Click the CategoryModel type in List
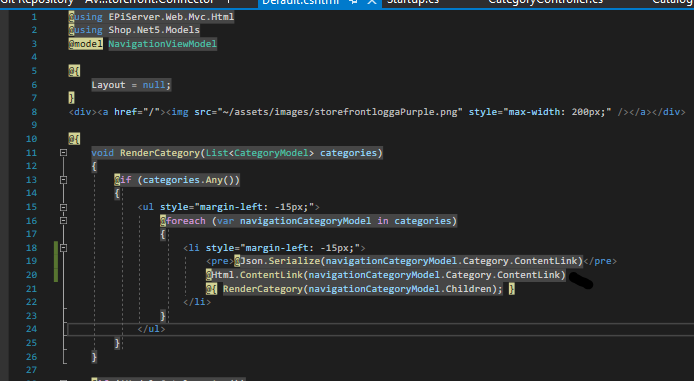The image size is (694, 381). pyautogui.click(x=271, y=153)
